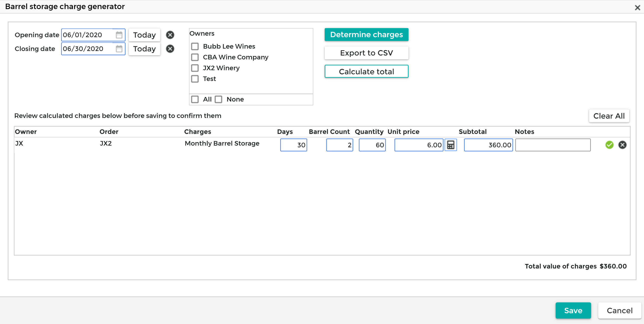The height and width of the screenshot is (324, 644).
Task: Close the Barrel storage charge generator dialog
Action: click(637, 8)
